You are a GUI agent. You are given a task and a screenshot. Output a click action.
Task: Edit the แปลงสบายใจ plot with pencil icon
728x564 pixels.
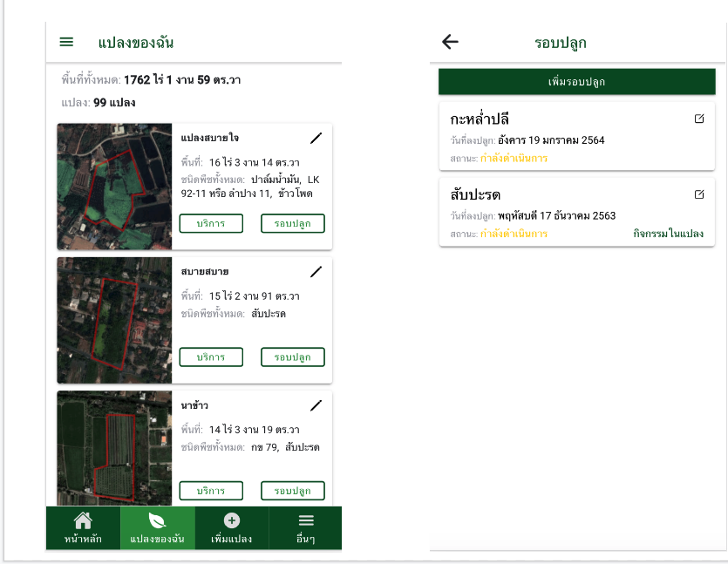pyautogui.click(x=316, y=138)
